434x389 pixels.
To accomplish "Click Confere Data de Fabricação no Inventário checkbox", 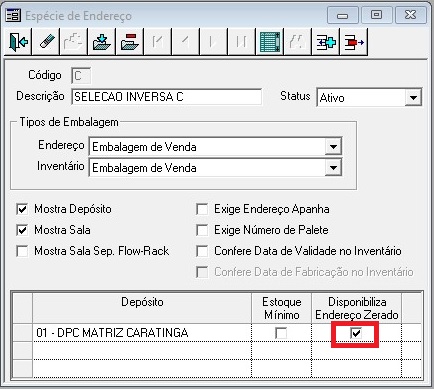I will 202,272.
